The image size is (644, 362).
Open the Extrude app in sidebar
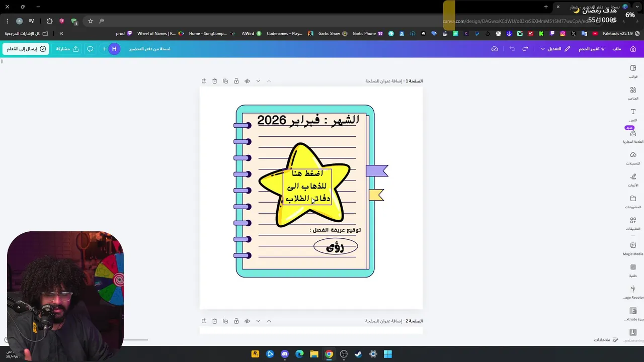(633, 314)
